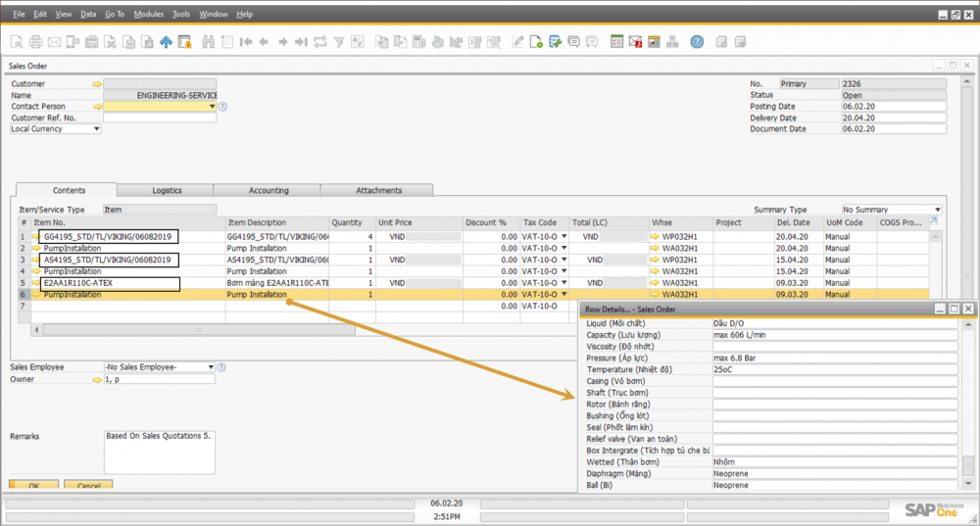This screenshot has width=980, height=526.
Task: Open the File menu
Action: [19, 14]
